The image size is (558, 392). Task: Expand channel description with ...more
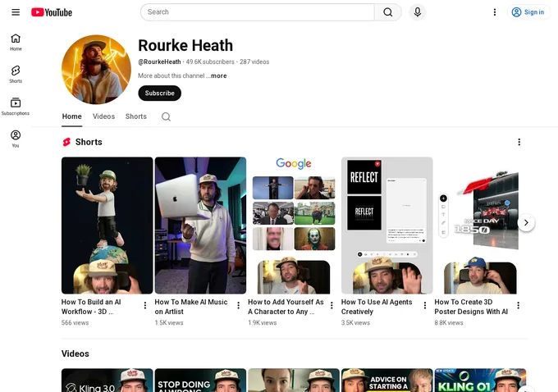point(218,75)
